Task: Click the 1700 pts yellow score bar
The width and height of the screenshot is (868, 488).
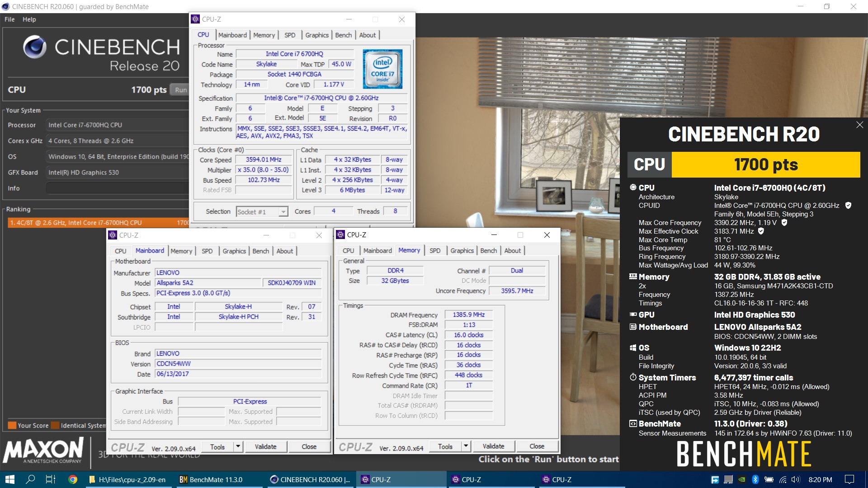Action: coord(766,164)
